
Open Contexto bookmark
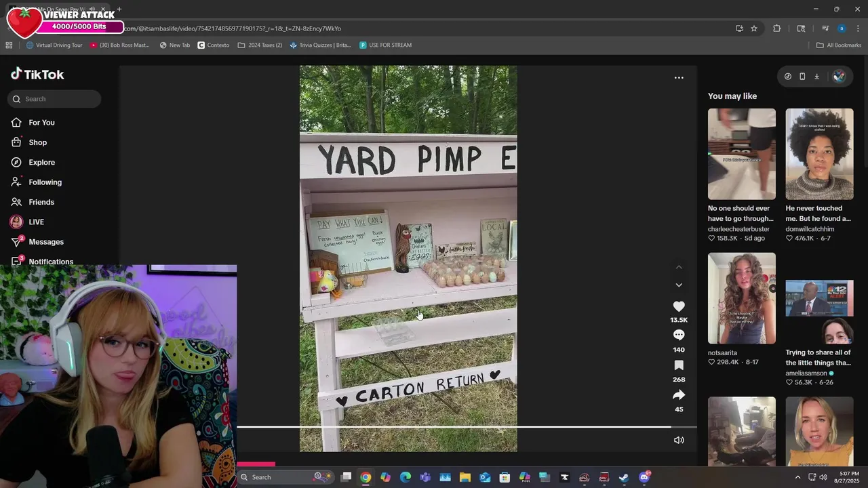214,45
